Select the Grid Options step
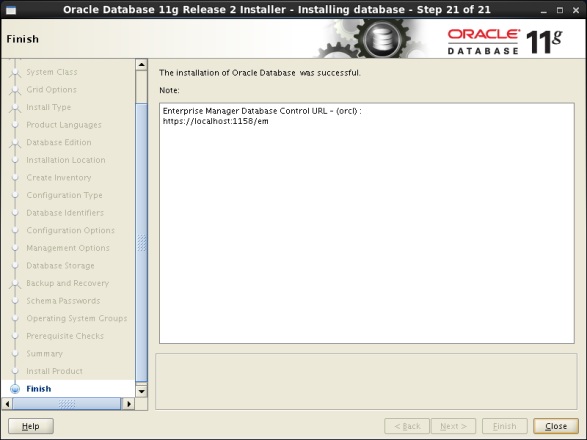 pos(51,89)
